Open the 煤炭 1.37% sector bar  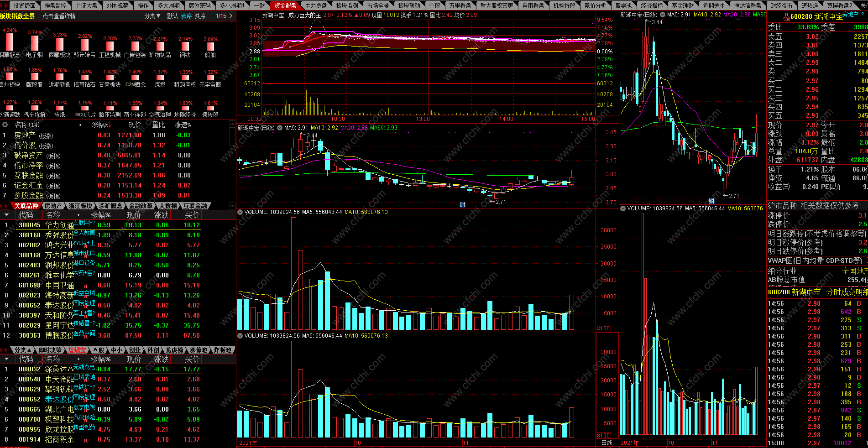(160, 78)
